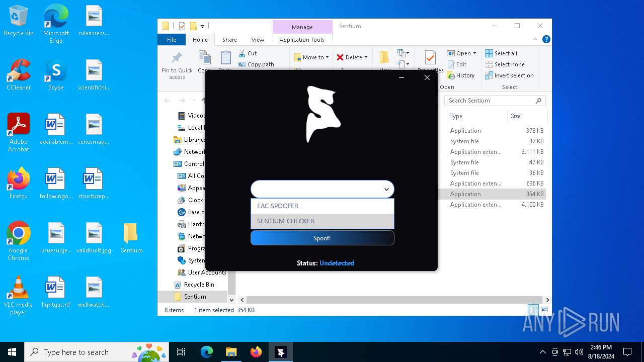Image resolution: width=644 pixels, height=362 pixels.
Task: Open the Application Tools tab
Action: [302, 40]
